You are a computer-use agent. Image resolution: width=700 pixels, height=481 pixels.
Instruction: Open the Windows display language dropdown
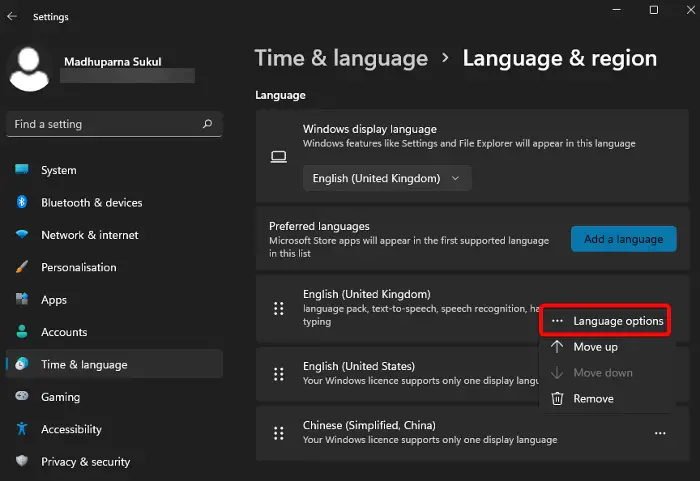coord(387,178)
